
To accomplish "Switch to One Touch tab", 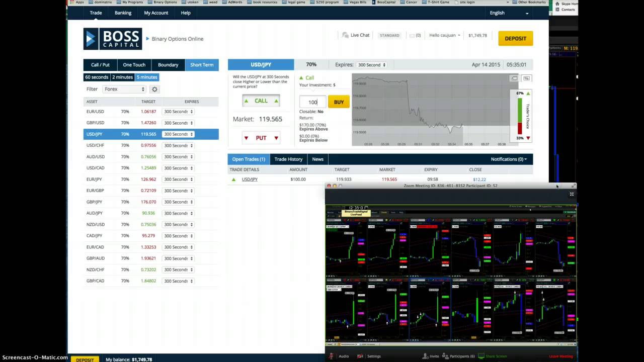I will [134, 65].
